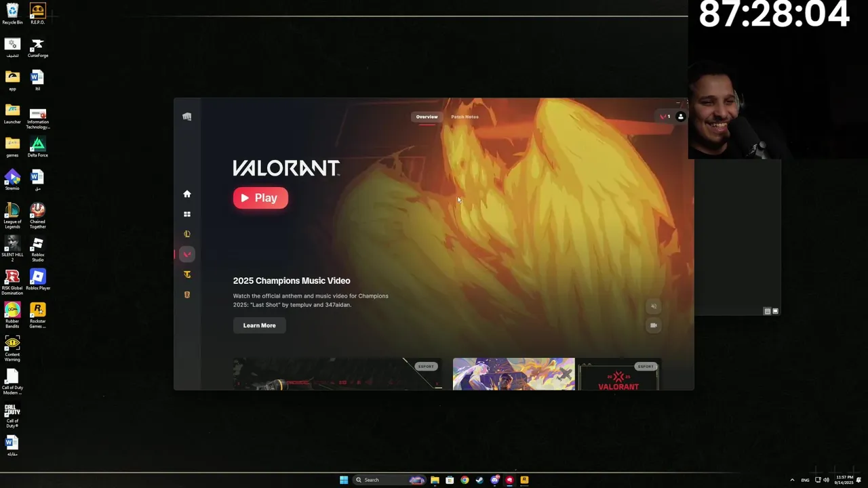Image resolution: width=868 pixels, height=488 pixels.
Task: Expand the system tray hidden icons chevron
Action: pyautogui.click(x=792, y=480)
